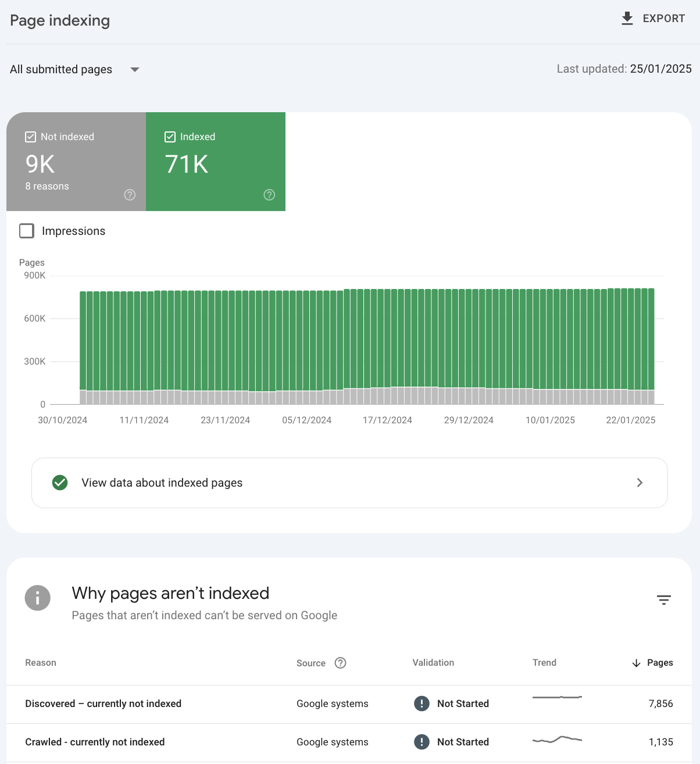This screenshot has height=764, width=700.
Task: Click Not Started warning icon for Discovered row
Action: click(x=422, y=704)
